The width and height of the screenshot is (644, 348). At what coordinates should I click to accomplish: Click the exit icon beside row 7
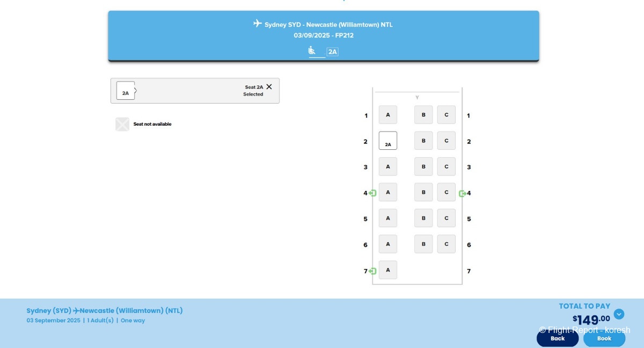pos(372,271)
